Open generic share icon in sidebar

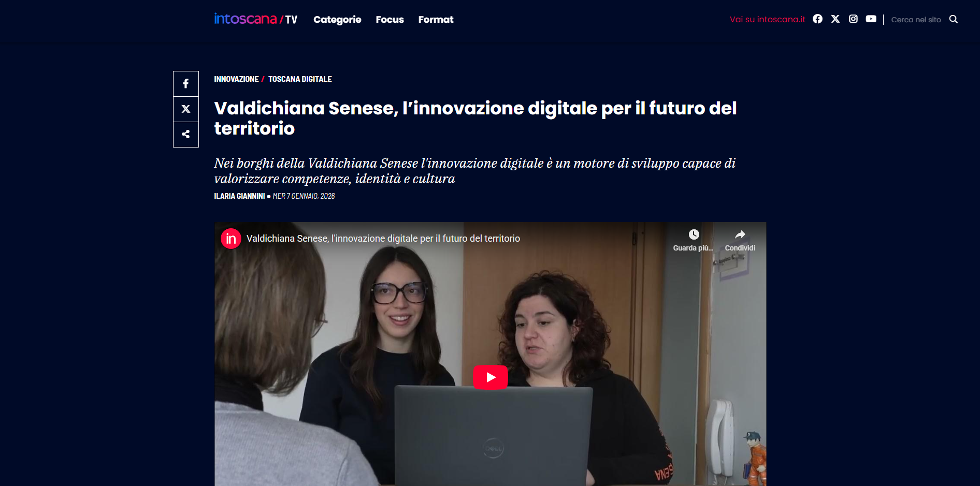coord(186,135)
